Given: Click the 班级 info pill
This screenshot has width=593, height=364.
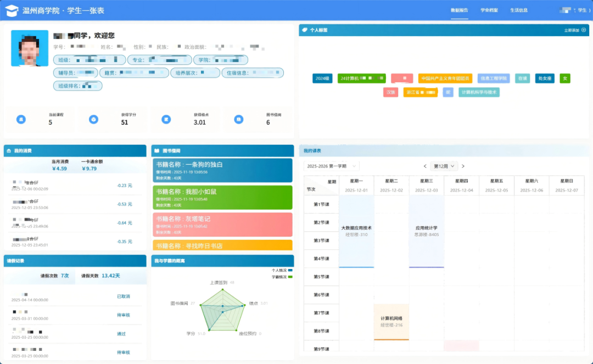Looking at the screenshot, I should pos(89,60).
